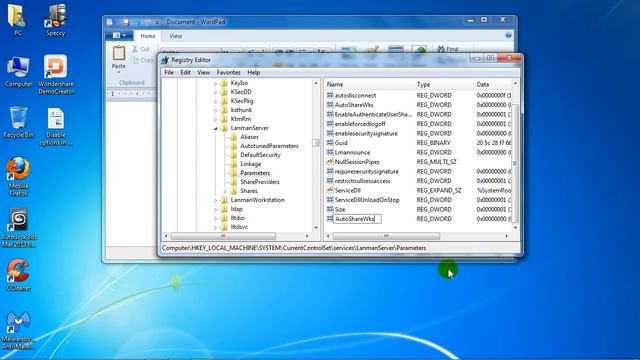Select the lltdio tree key
640x360 pixels.
[x=237, y=218]
